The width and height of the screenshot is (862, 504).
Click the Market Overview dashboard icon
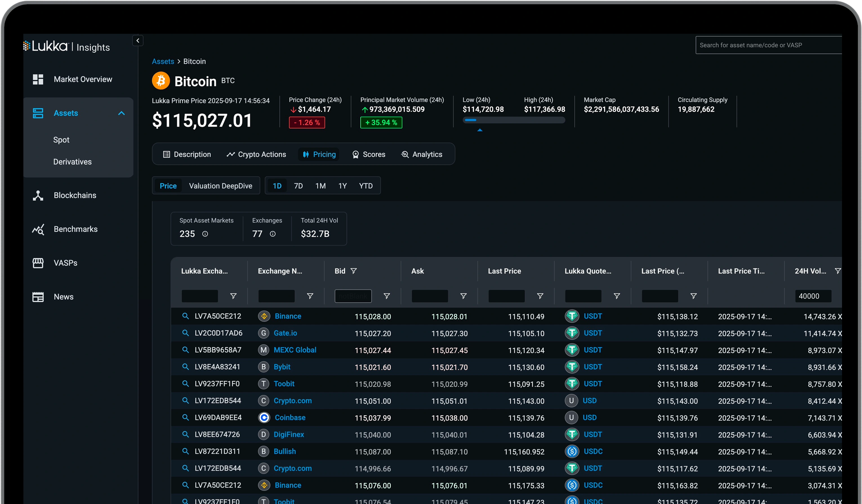(x=38, y=79)
